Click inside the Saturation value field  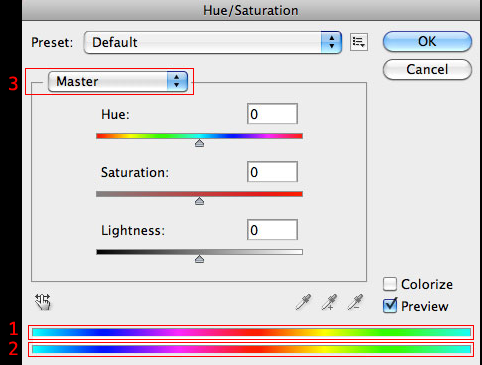pyautogui.click(x=272, y=172)
